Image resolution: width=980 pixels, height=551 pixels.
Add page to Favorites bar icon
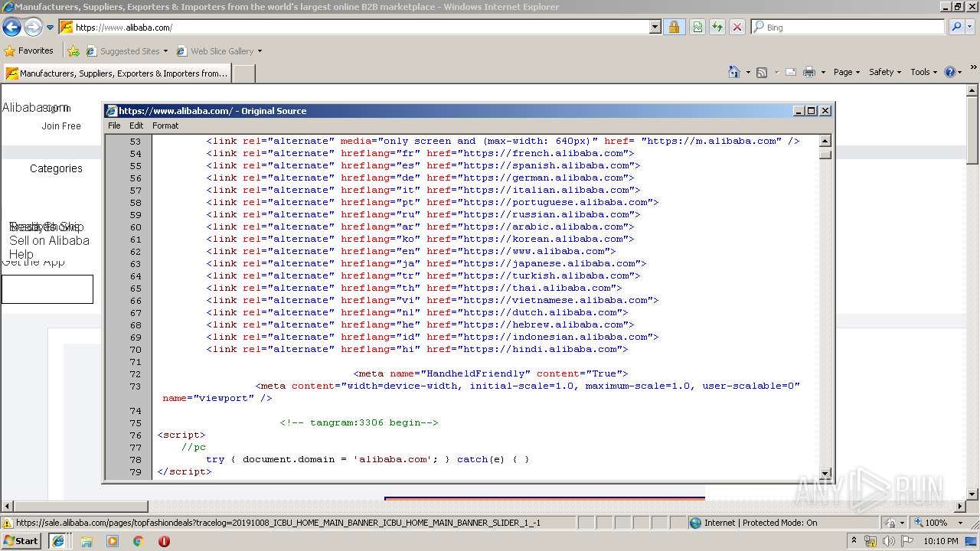[x=73, y=51]
